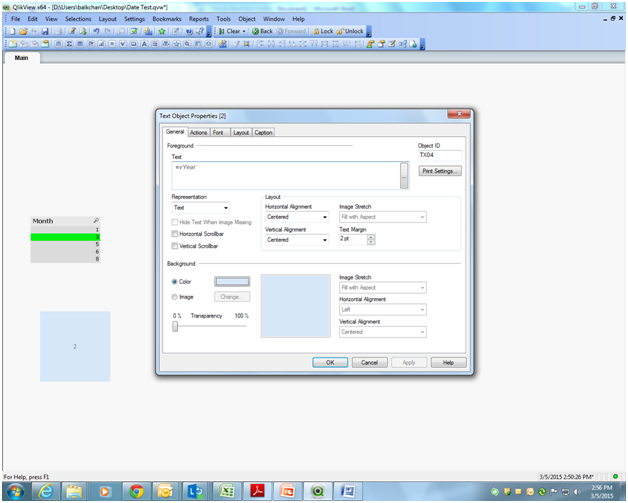Click the Unlock selections toolbar icon

(350, 31)
